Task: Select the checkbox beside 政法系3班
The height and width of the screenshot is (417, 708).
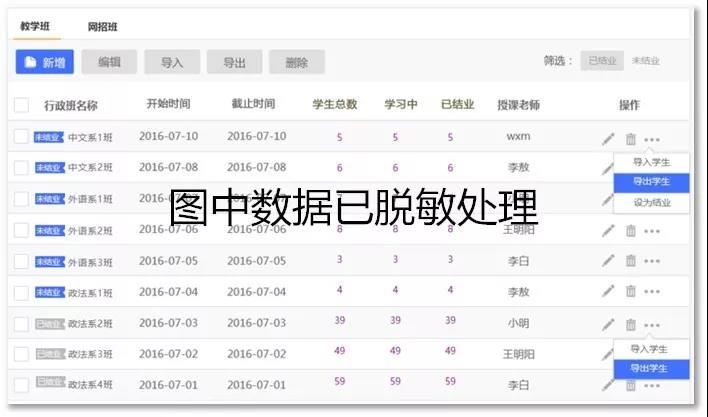Action: (22, 354)
